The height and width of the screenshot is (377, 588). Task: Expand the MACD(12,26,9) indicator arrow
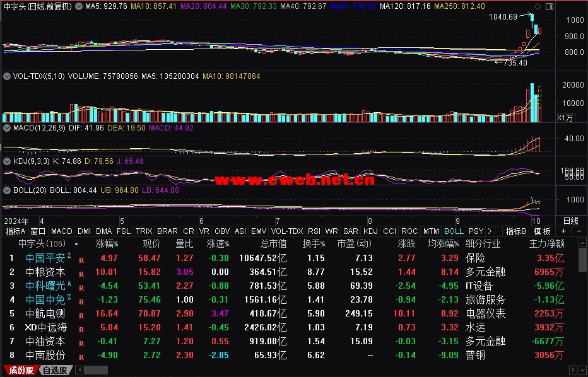(7, 128)
